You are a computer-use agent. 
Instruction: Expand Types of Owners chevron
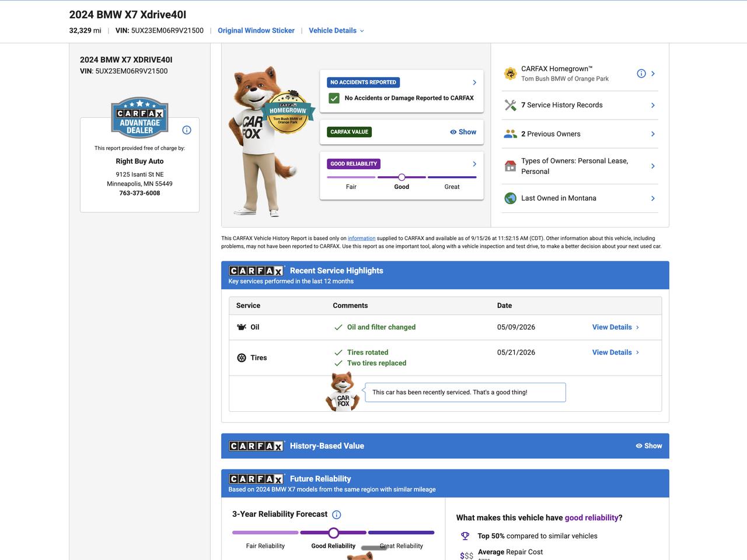tap(653, 166)
